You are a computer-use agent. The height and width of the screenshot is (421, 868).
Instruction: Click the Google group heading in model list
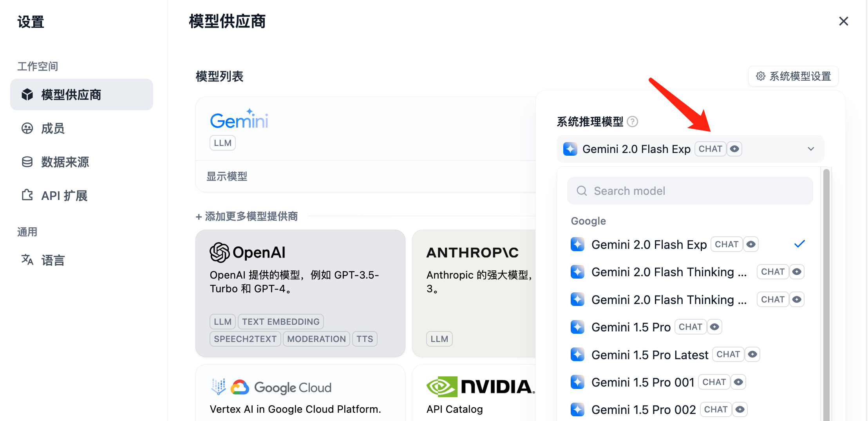point(588,221)
